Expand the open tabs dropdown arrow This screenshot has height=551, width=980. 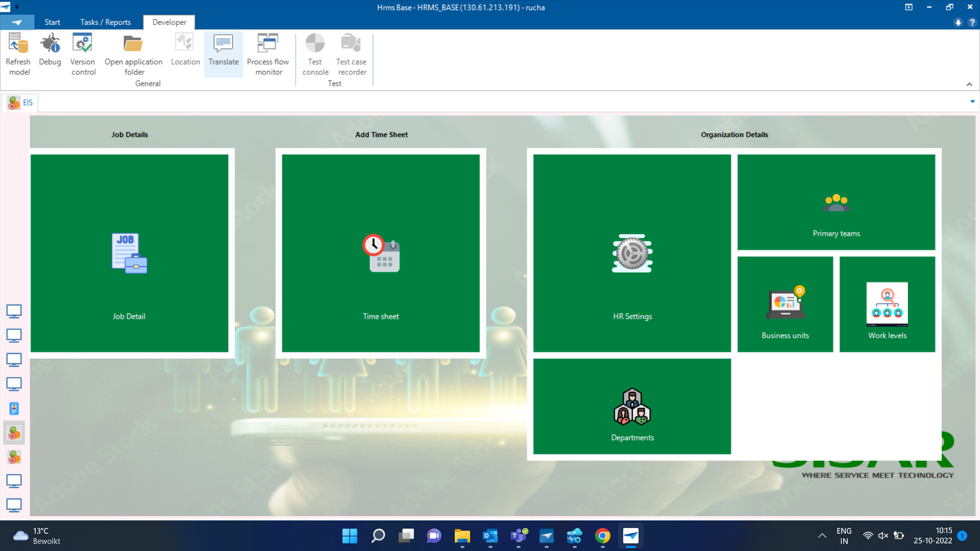pyautogui.click(x=972, y=102)
